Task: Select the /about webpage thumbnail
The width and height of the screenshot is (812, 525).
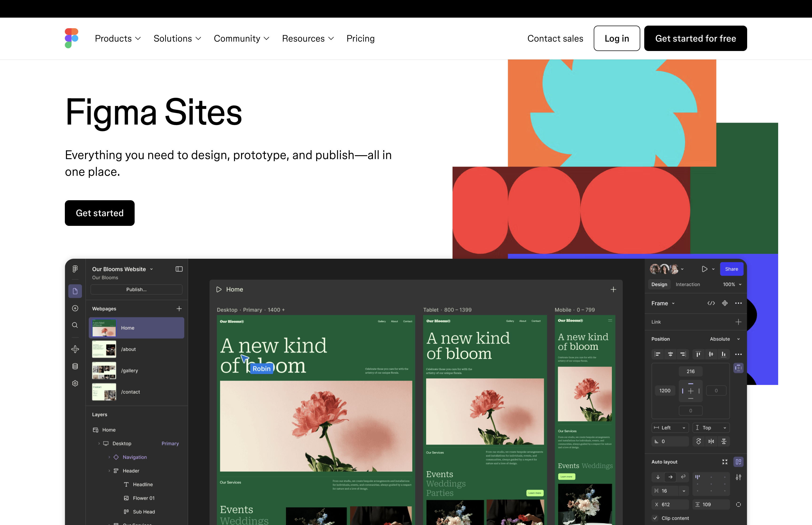Action: tap(104, 349)
